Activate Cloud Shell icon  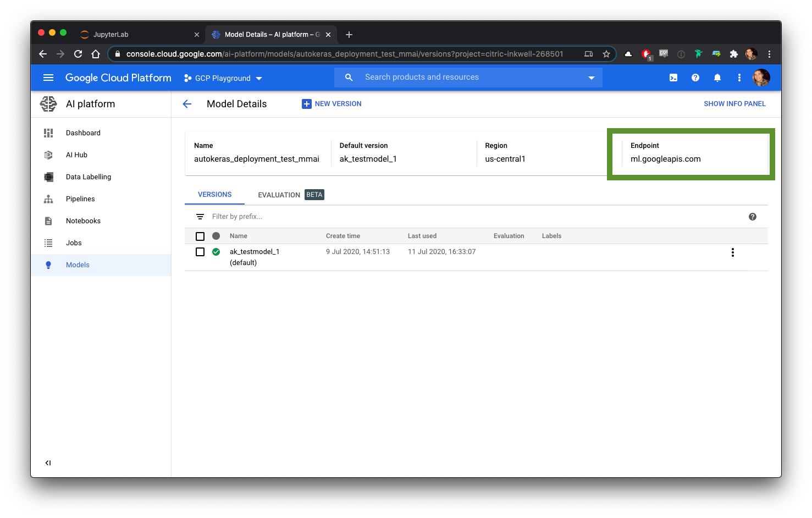point(673,78)
